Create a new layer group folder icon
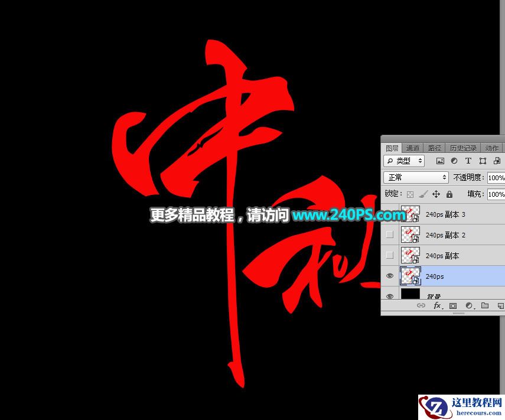 click(x=486, y=305)
